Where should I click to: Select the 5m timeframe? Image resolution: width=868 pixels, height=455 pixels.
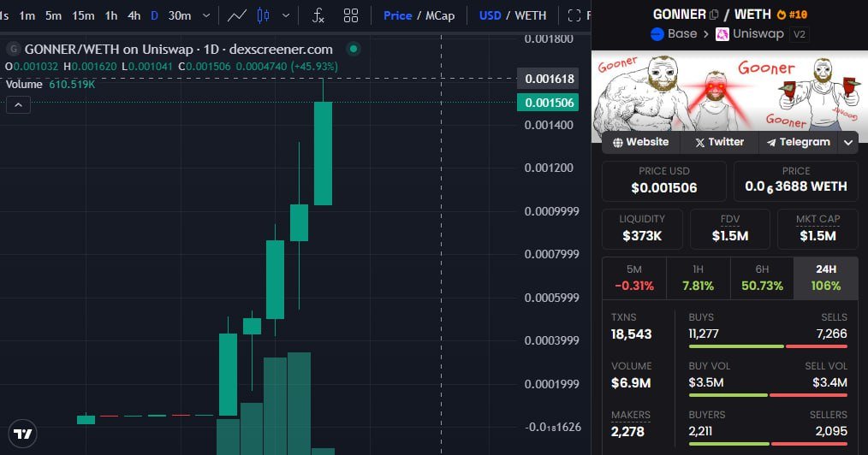tap(53, 15)
